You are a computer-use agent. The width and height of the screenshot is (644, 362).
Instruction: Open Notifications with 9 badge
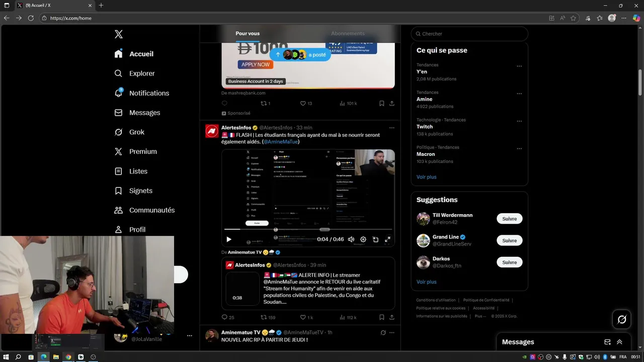(141, 93)
